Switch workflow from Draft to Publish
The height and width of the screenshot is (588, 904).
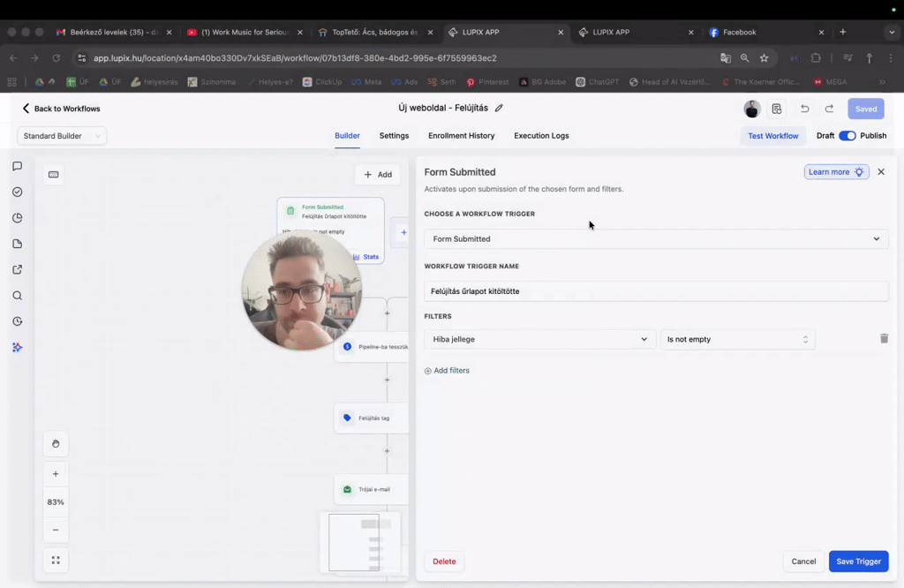click(845, 136)
